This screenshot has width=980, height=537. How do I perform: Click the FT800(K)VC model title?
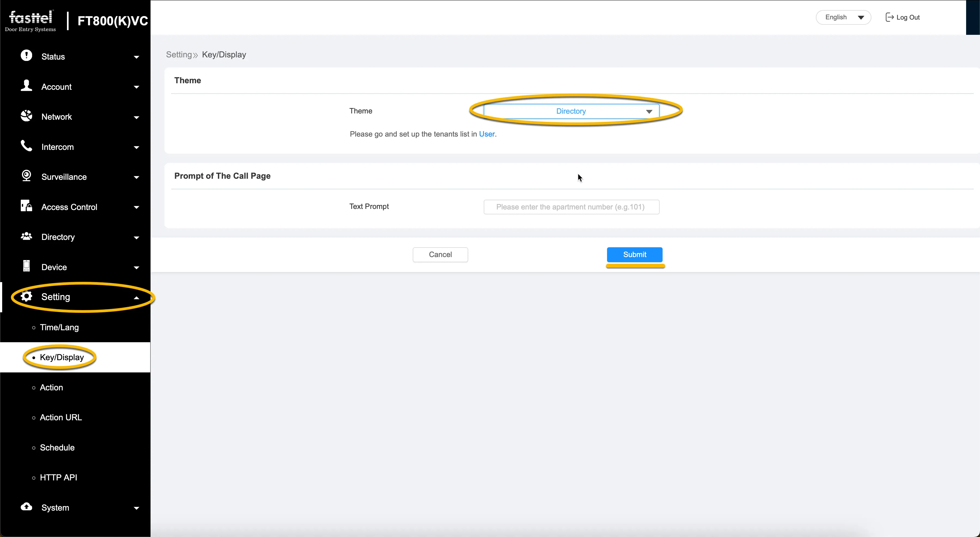(113, 21)
